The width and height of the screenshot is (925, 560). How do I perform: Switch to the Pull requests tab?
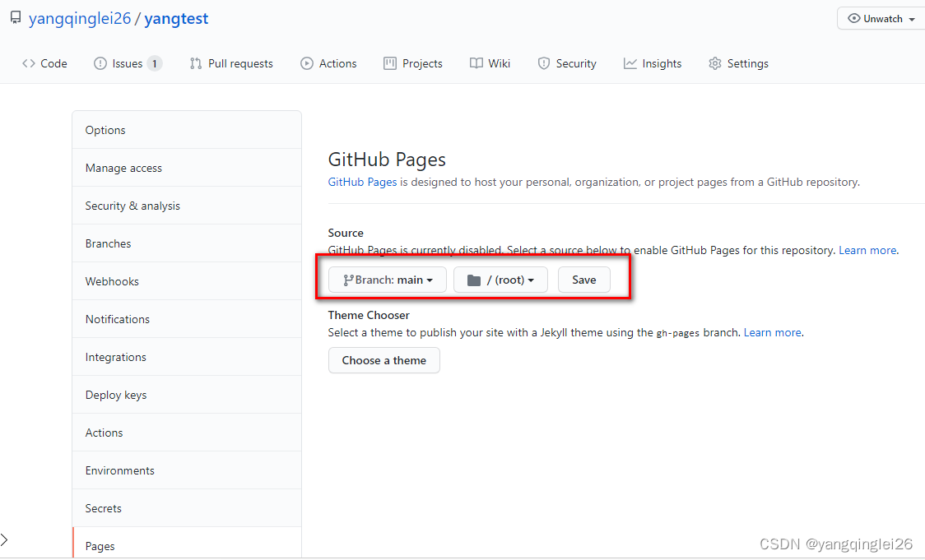pos(231,63)
